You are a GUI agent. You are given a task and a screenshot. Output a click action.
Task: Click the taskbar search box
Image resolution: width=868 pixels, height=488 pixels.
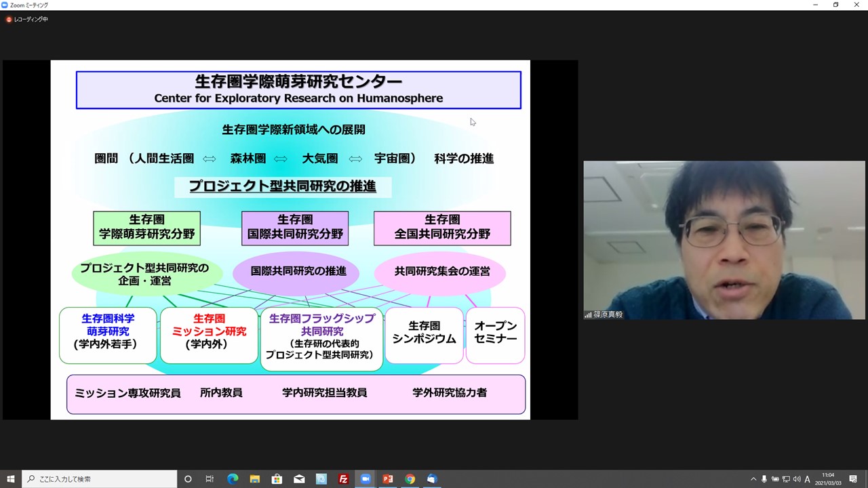coord(100,479)
